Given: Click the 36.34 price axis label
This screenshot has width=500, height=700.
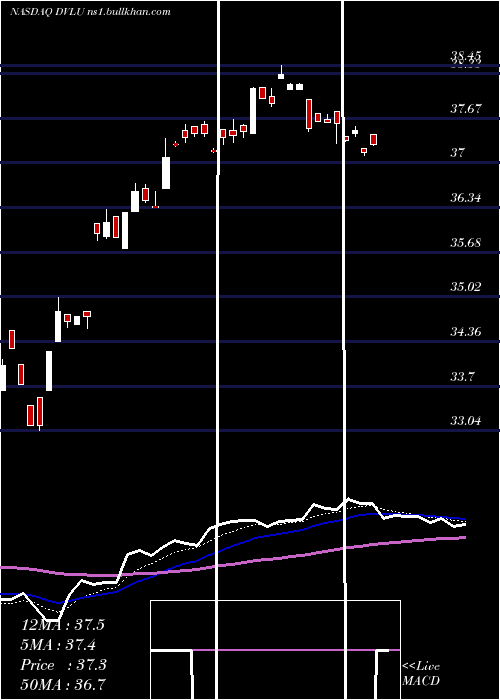Looking at the screenshot, I should [x=466, y=197].
